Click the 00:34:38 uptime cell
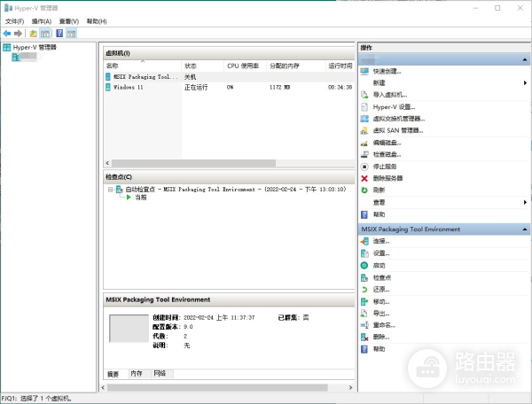The width and height of the screenshot is (532, 404). [340, 88]
